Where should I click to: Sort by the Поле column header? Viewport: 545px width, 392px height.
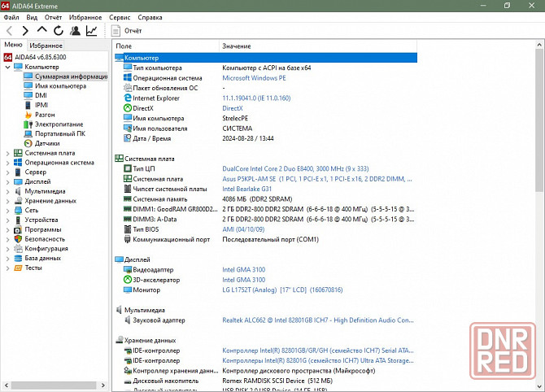coord(165,46)
